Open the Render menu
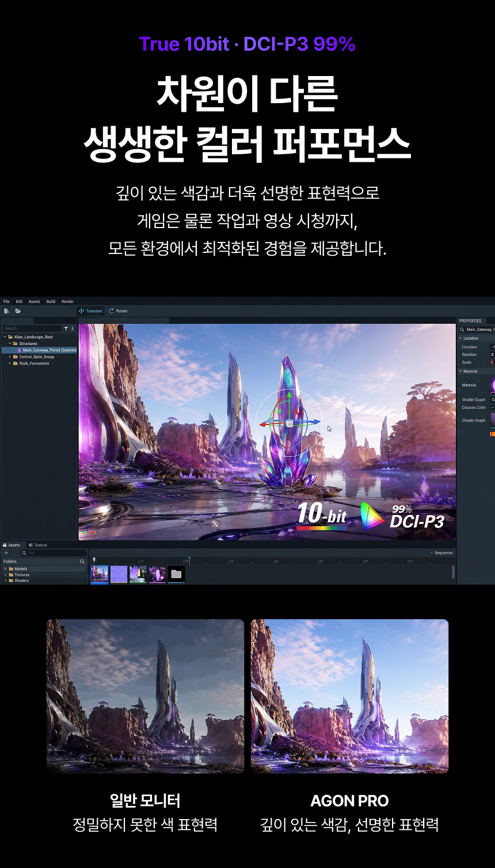 (x=67, y=301)
